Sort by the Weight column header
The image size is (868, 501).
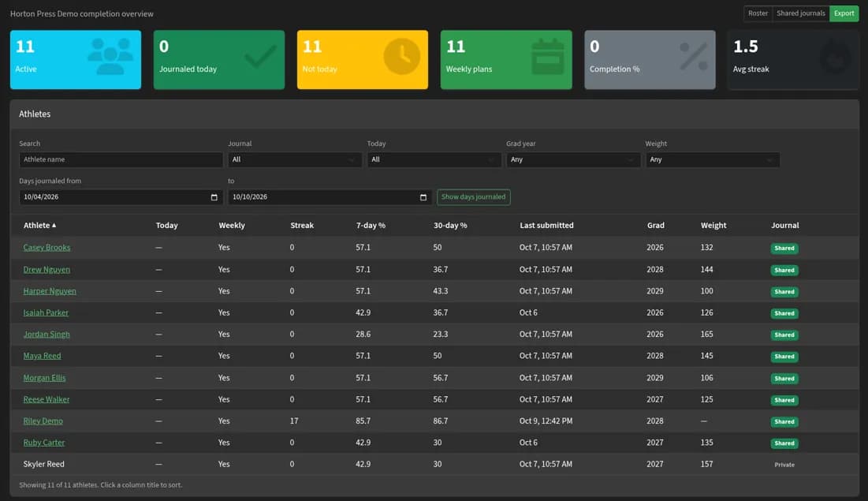coord(713,226)
